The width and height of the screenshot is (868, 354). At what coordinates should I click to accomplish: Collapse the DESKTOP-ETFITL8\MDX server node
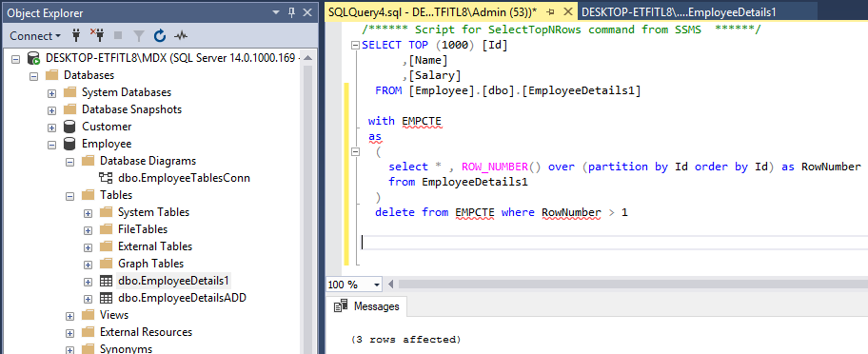click(15, 58)
